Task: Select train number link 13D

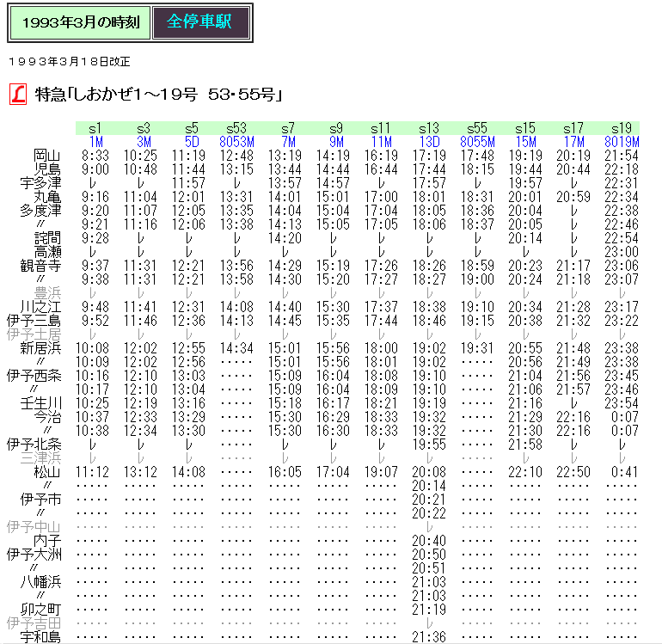Action: coord(430,142)
